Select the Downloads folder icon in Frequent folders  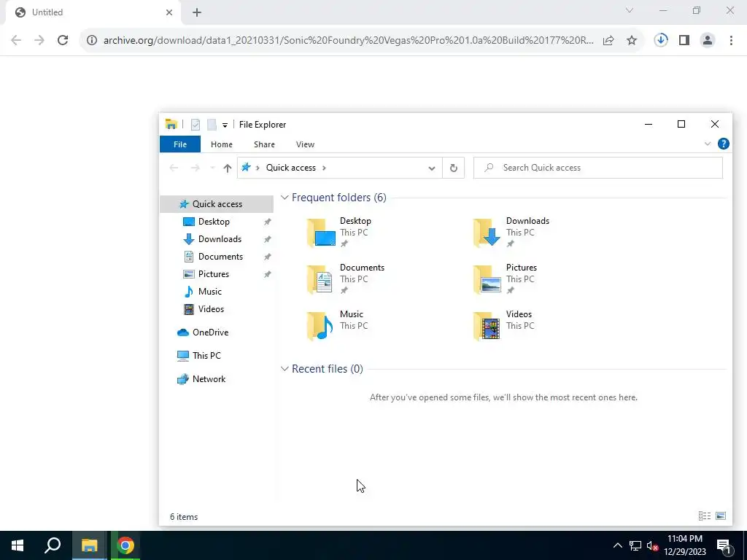[487, 233]
